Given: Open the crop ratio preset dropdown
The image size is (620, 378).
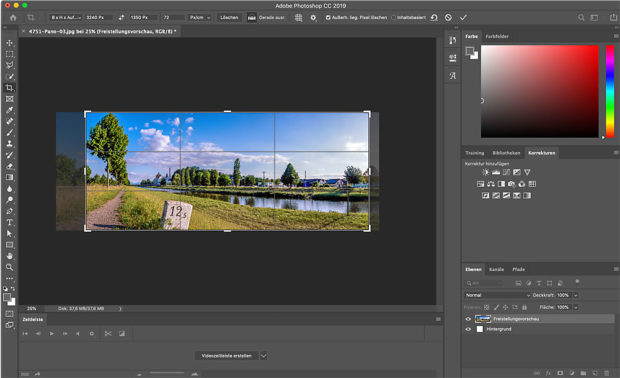Looking at the screenshot, I should (x=66, y=17).
